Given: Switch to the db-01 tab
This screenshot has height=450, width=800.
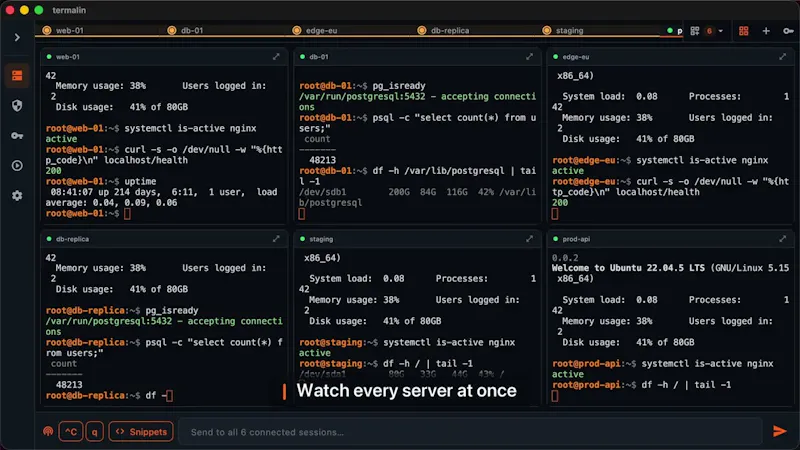Looking at the screenshot, I should click(223, 31).
